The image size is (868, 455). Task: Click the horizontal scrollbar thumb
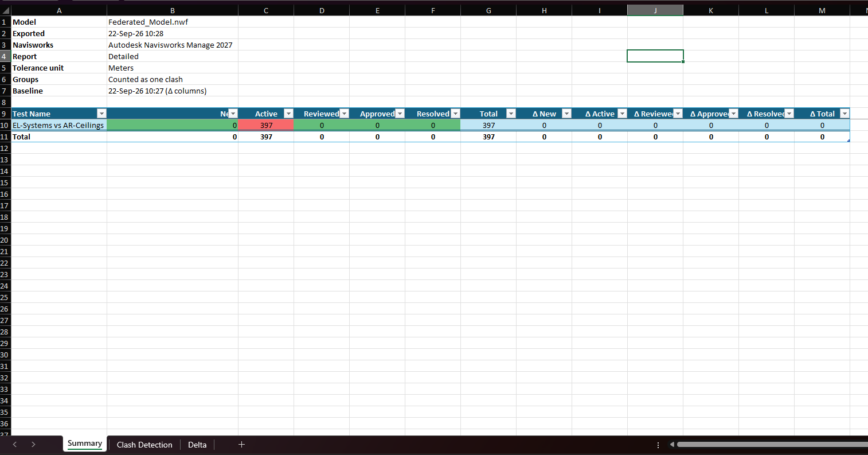pos(772,444)
